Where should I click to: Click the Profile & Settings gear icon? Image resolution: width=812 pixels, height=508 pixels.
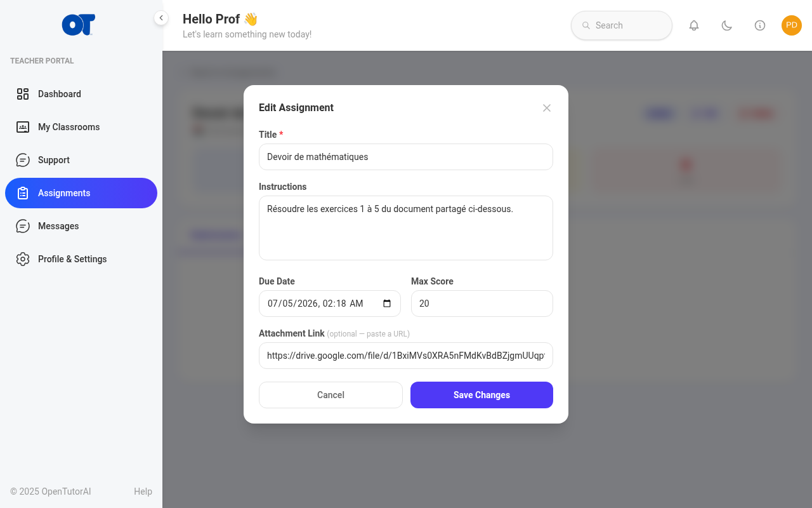[x=23, y=259]
